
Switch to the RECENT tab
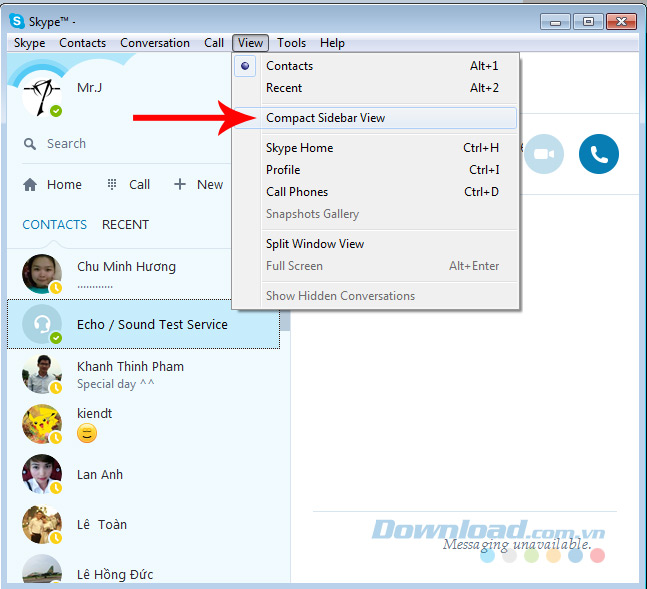click(x=125, y=225)
